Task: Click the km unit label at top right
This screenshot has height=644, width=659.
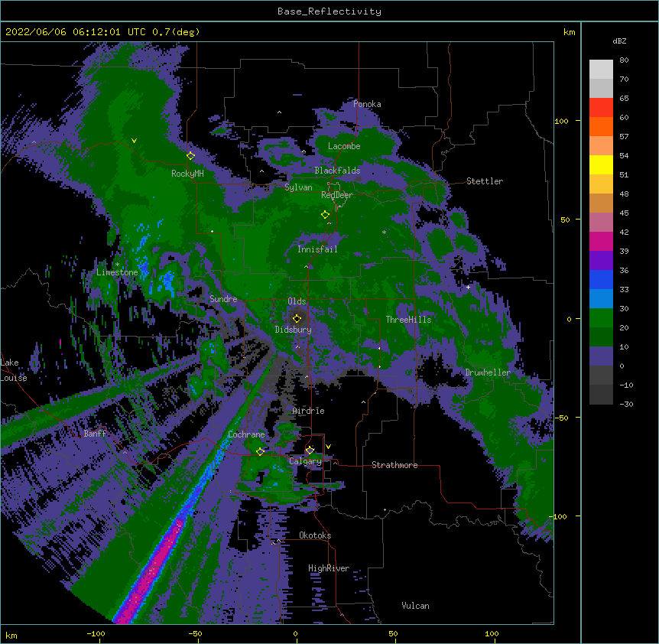Action: tap(570, 32)
